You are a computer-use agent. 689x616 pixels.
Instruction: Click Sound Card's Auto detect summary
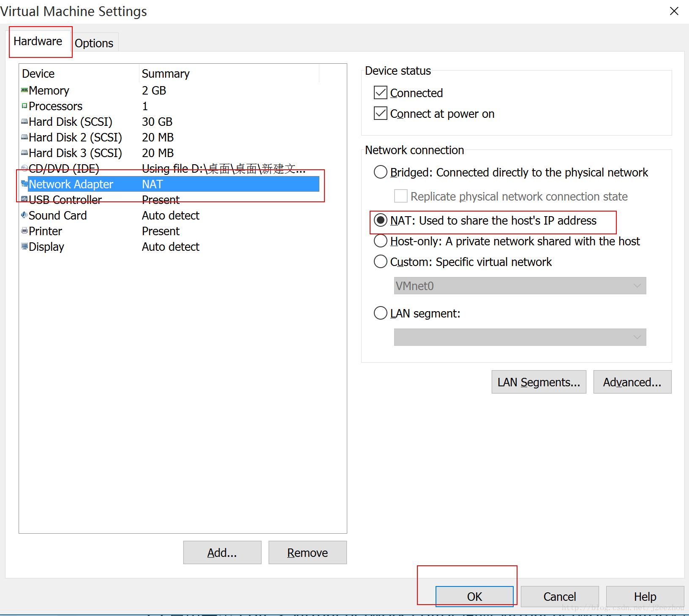click(171, 215)
